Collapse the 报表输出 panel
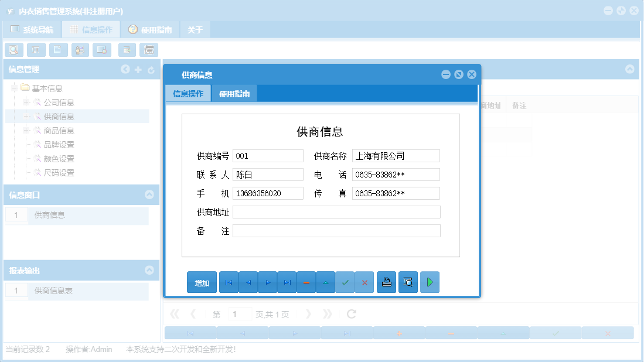Viewport: 644px width, 362px height. pos(149,270)
